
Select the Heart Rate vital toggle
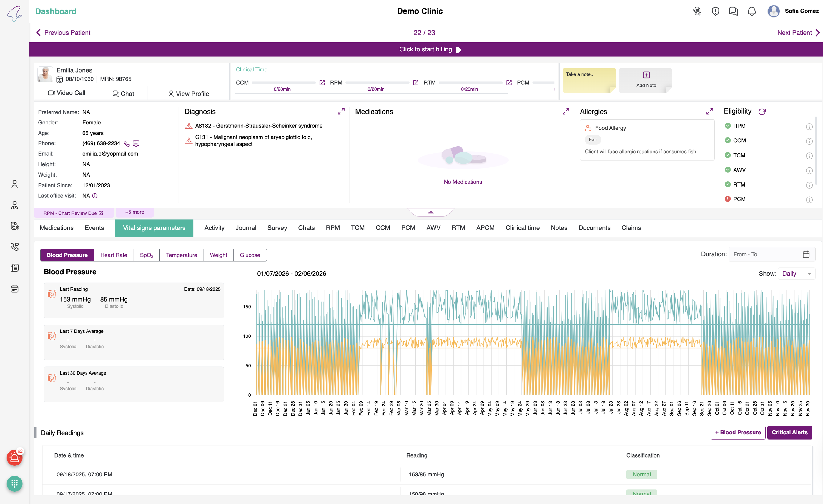click(114, 255)
